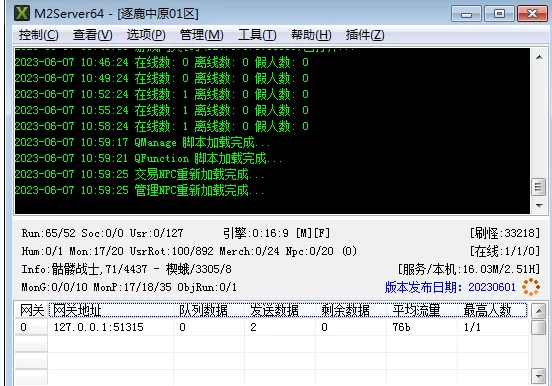Click log line QManage 脚本加载完成
The width and height of the screenshot is (552, 386).
tap(142, 142)
